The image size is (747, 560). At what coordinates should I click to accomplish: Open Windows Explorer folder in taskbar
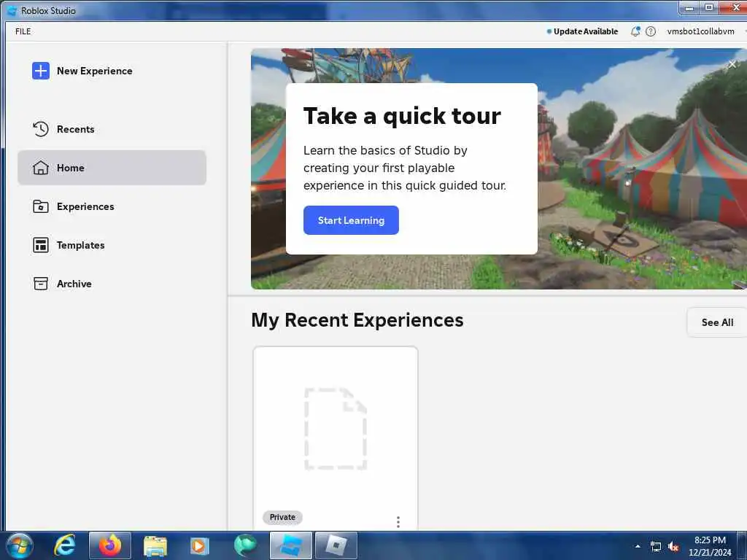155,545
